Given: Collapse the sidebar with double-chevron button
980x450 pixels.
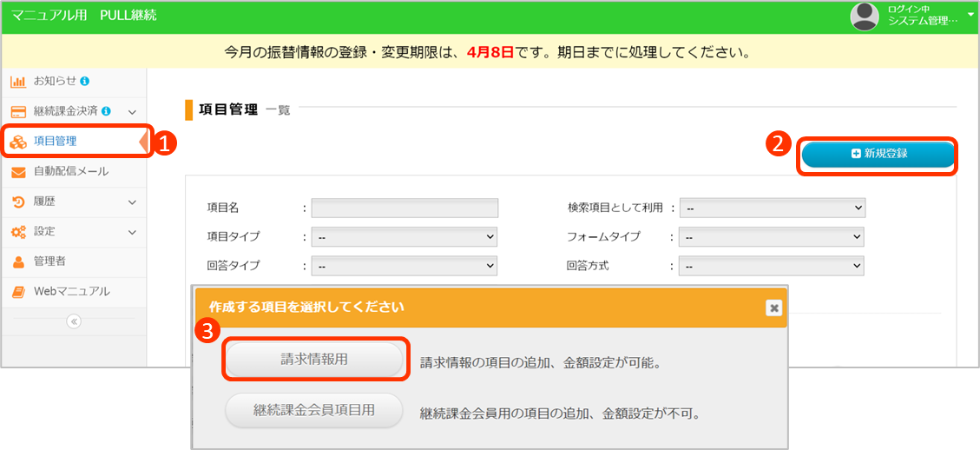Looking at the screenshot, I should point(74,321).
